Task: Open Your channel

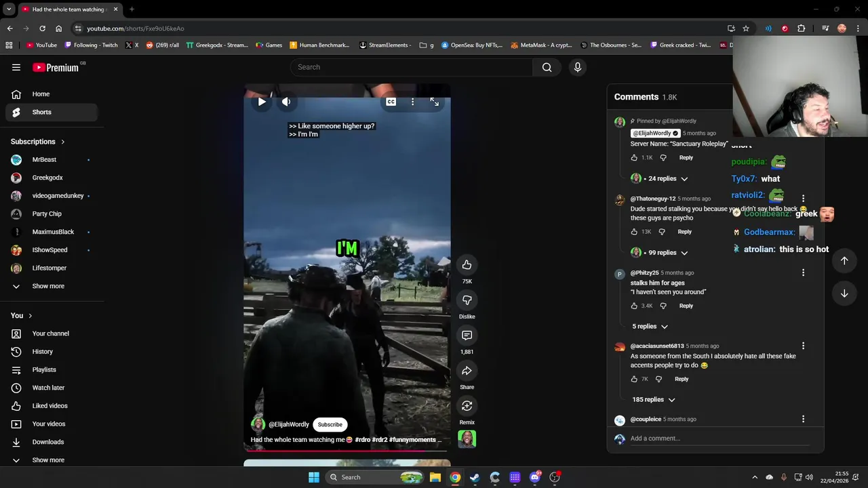Action: (52, 333)
